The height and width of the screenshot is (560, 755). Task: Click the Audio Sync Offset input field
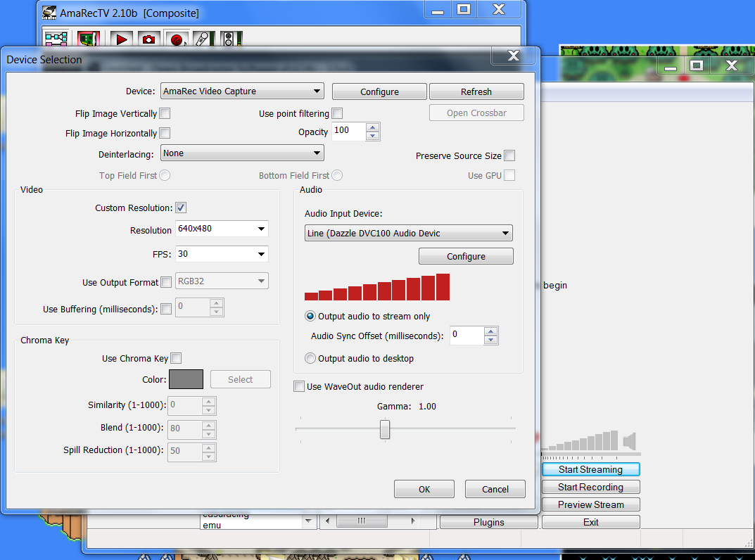(x=467, y=336)
